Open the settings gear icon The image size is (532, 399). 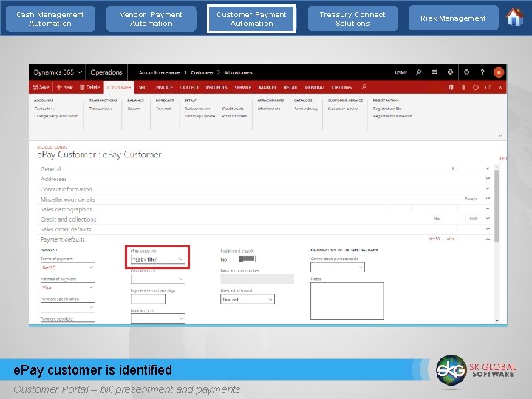coord(467,72)
